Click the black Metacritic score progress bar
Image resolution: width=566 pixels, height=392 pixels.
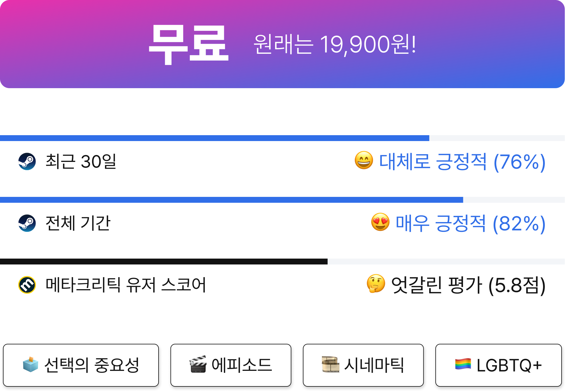coord(164,262)
